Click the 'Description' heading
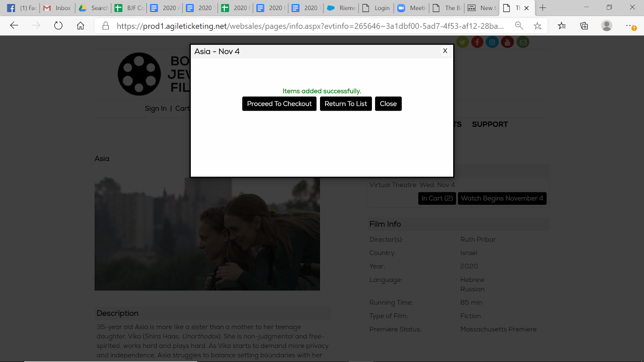This screenshot has height=362, width=644. pos(118,313)
